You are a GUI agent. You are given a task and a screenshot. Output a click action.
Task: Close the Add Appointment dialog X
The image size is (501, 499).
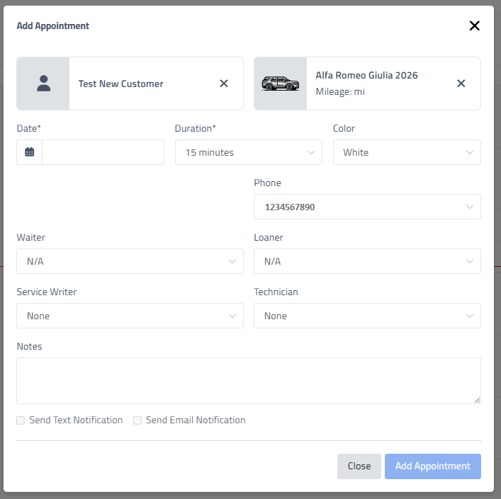coord(474,26)
